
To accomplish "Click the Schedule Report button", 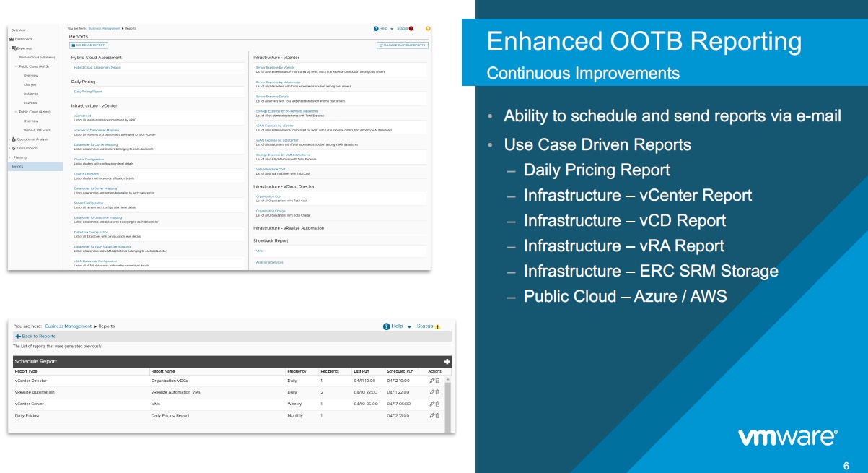I will pyautogui.click(x=89, y=45).
